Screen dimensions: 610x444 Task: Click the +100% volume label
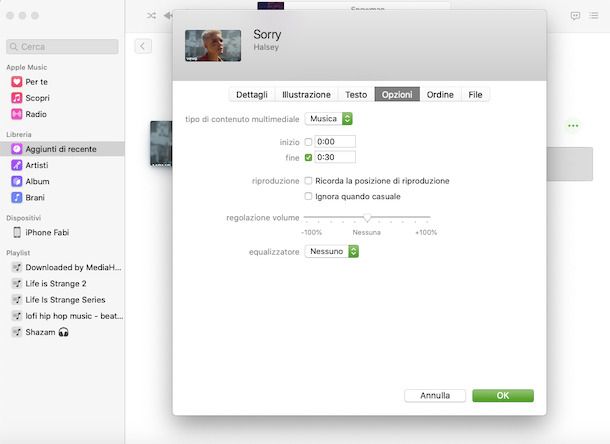[426, 232]
